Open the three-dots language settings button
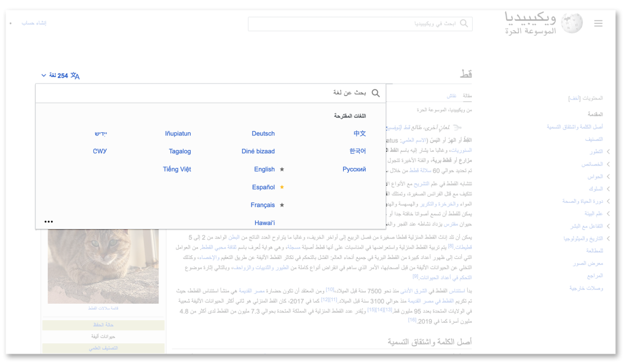 49,221
